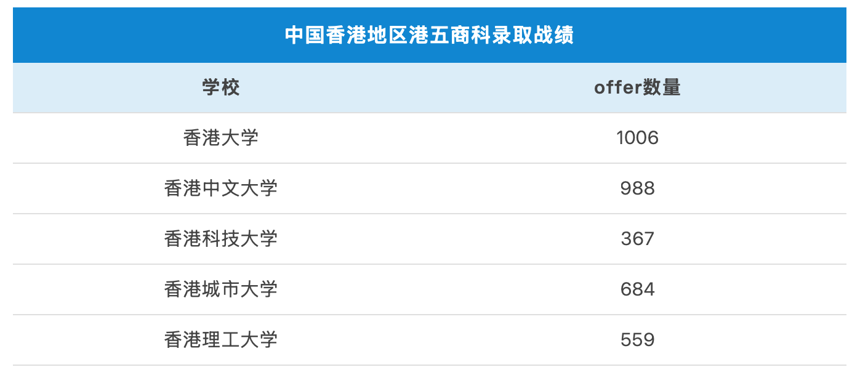Viewport: 868px width, 383px height.
Task: Click the word 科技 in 香港科技大学
Action: (x=221, y=239)
